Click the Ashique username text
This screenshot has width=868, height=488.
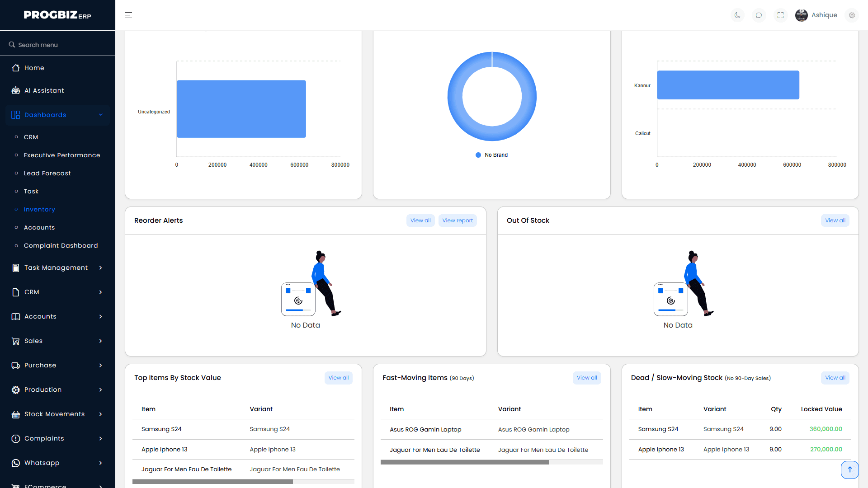click(x=824, y=15)
